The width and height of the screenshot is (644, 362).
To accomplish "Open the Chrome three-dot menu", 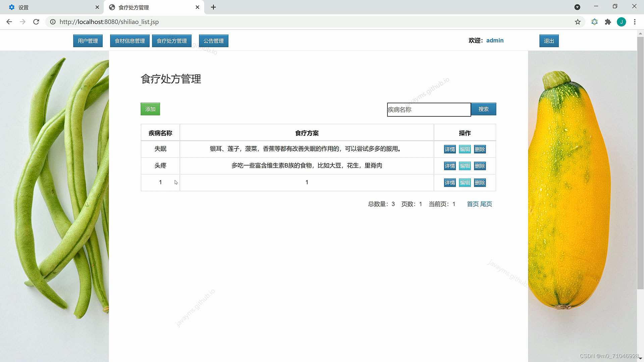I will tap(635, 22).
